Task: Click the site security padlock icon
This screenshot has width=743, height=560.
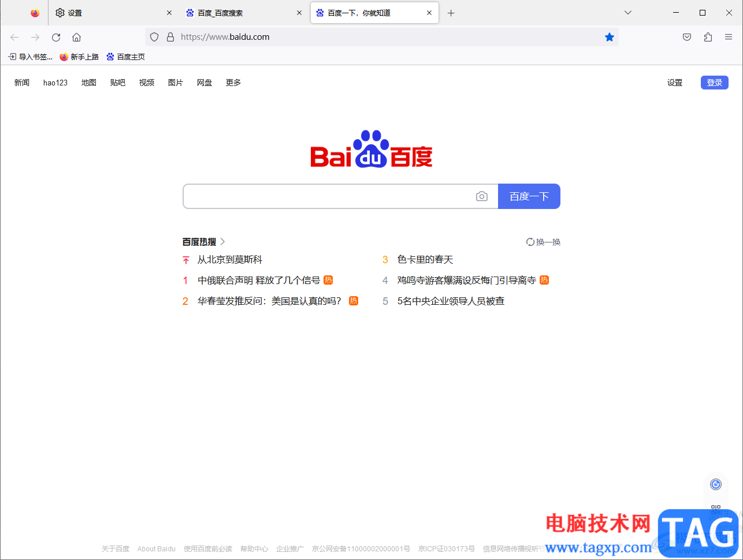Action: 170,37
